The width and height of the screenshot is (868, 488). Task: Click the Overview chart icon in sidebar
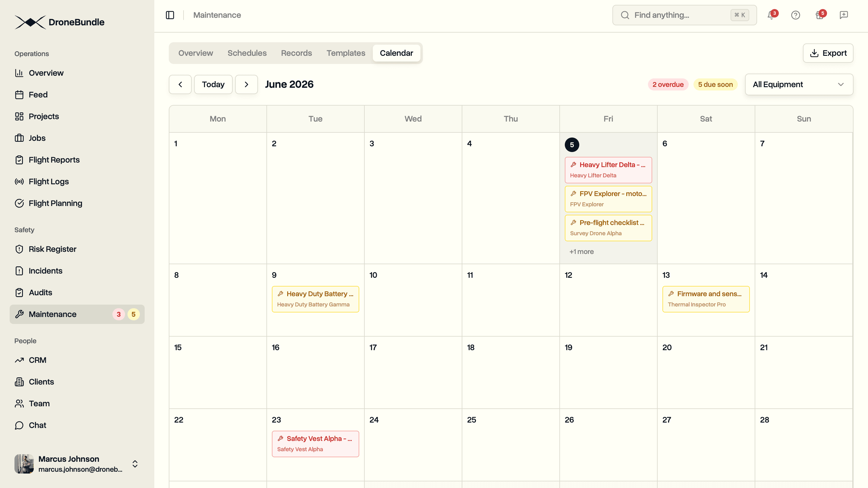(19, 73)
